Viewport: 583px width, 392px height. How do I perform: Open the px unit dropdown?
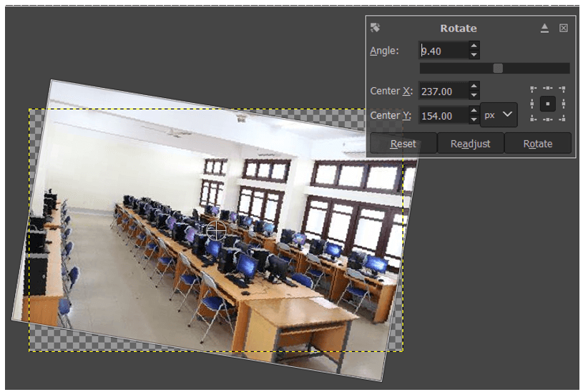click(499, 115)
